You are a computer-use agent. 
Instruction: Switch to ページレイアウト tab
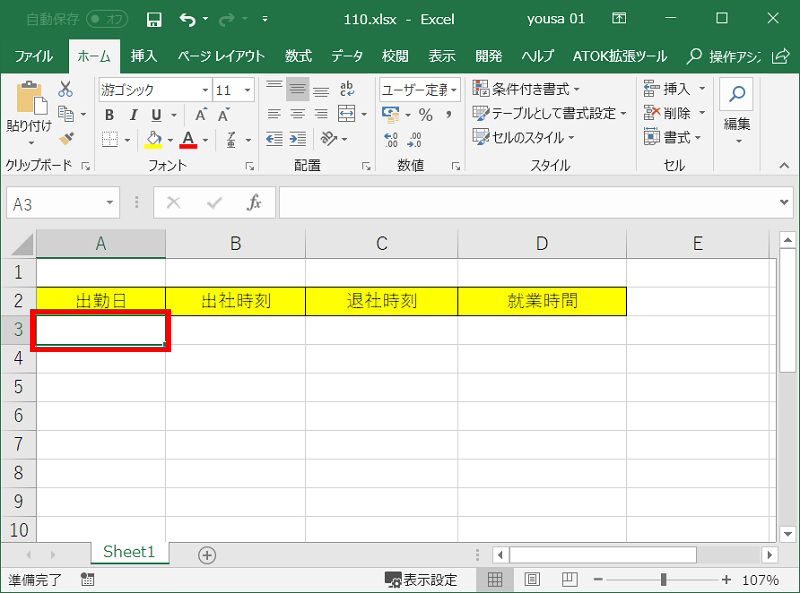221,56
